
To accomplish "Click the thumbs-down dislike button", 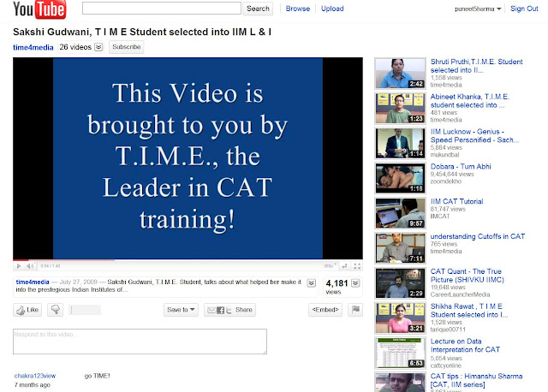I will tap(55, 310).
